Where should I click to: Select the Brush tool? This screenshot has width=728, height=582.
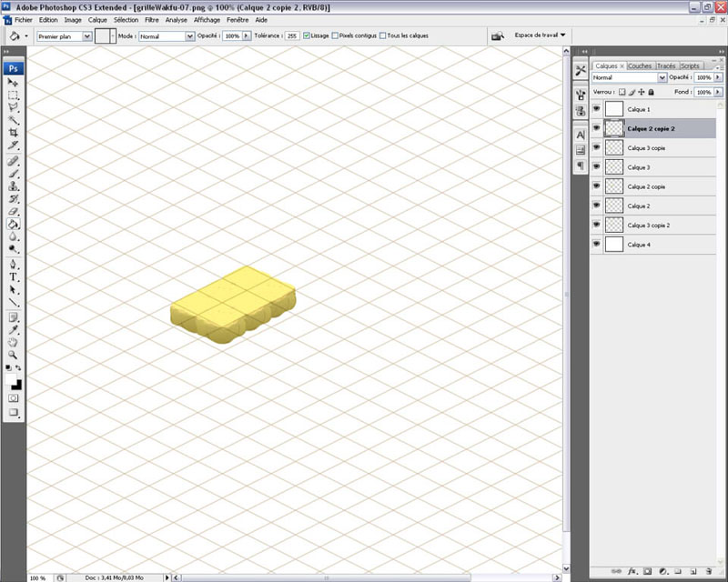[x=13, y=174]
